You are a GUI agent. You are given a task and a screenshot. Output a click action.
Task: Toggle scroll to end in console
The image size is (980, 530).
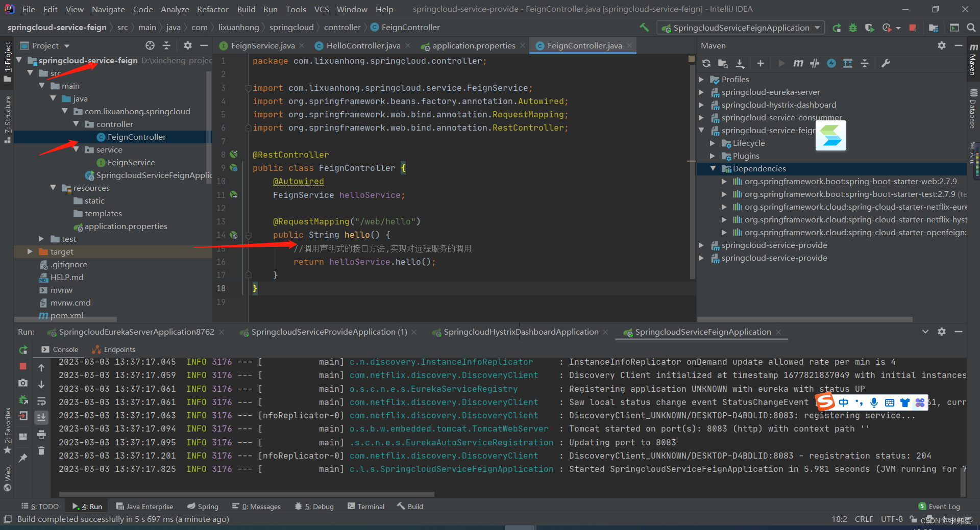pyautogui.click(x=41, y=417)
